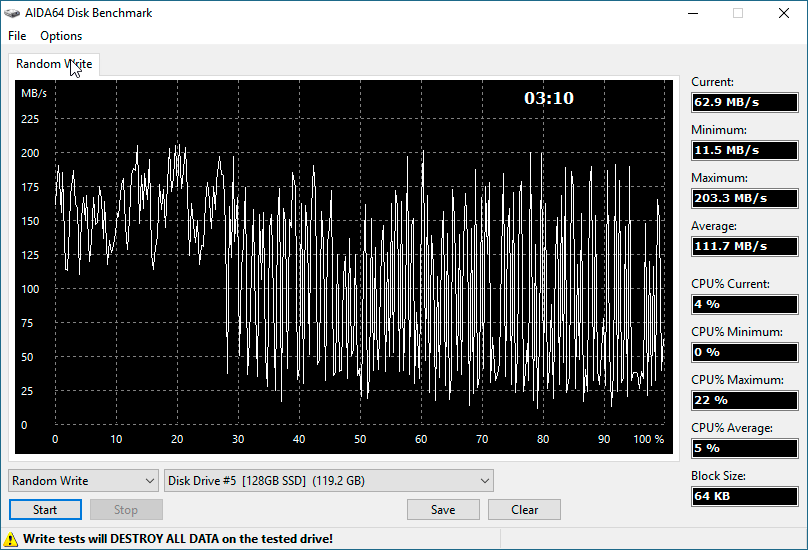This screenshot has width=808, height=550.
Task: Click the Maximum speed field showing 203.3 MB/s
Action: 744,198
